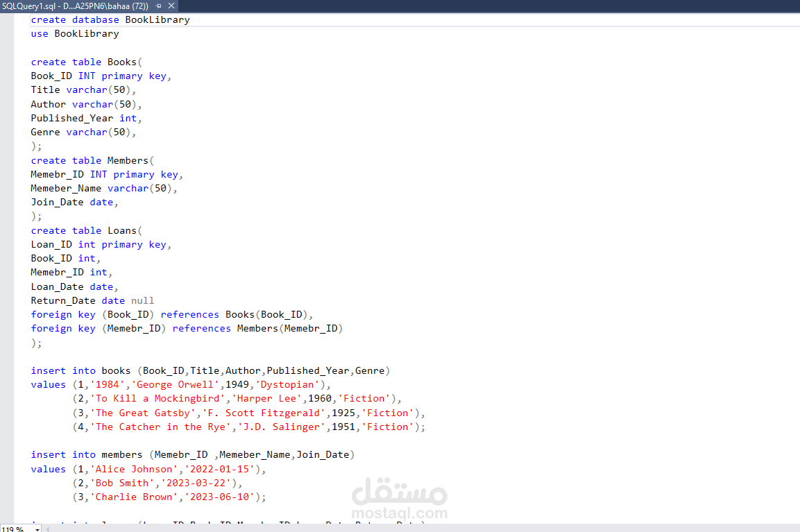
Task: Close the SQLQuery1.sql query tab
Action: coord(171,6)
